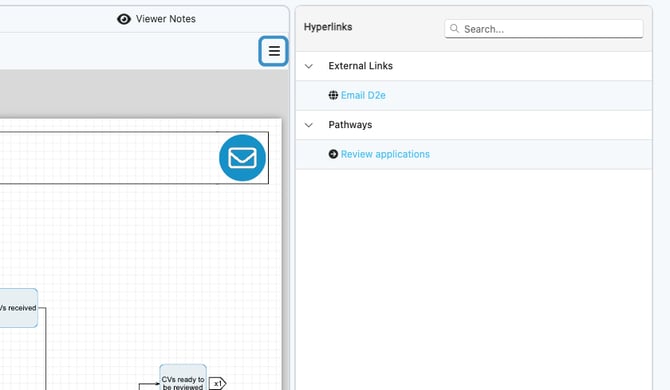Image resolution: width=670 pixels, height=390 pixels.
Task: Click the x1 tag shape
Action: point(217,384)
